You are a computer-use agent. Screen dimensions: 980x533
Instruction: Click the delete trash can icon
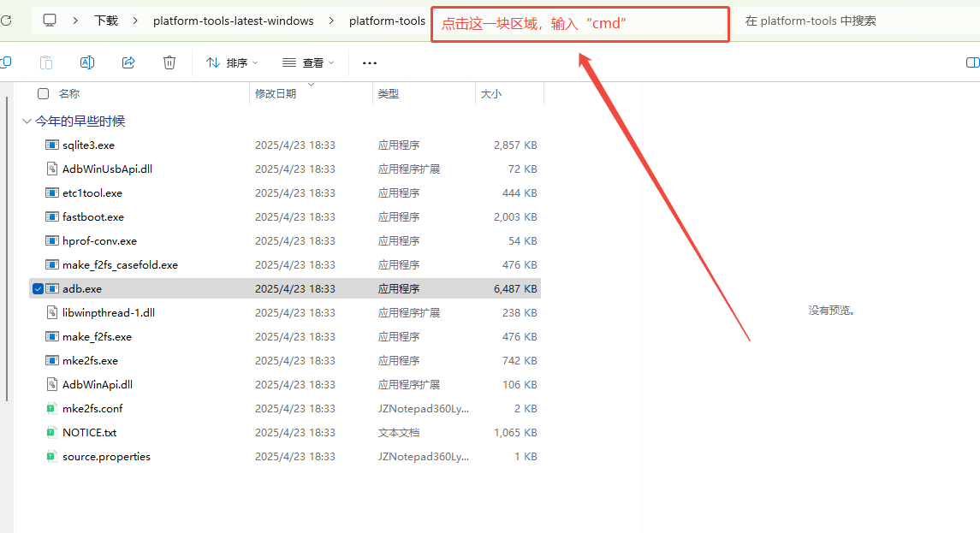(169, 62)
